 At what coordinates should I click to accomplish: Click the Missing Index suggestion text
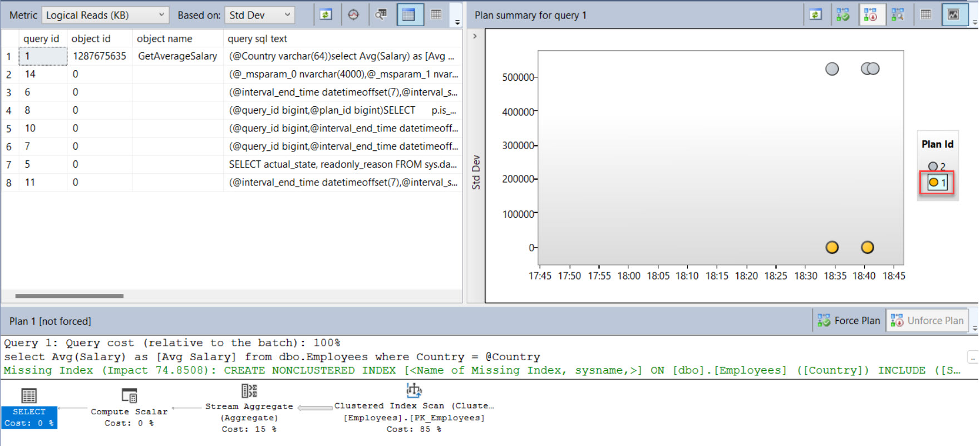482,370
